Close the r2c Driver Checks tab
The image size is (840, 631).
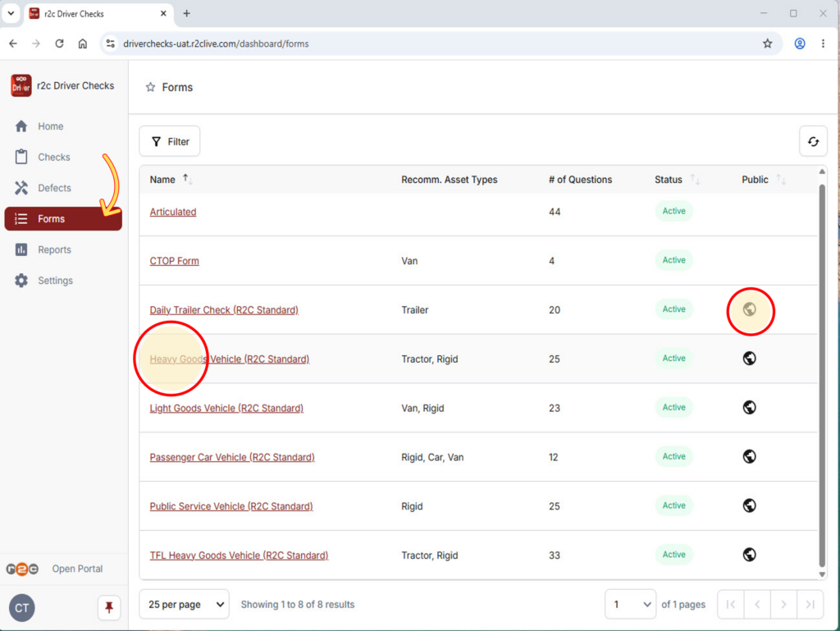tap(163, 13)
